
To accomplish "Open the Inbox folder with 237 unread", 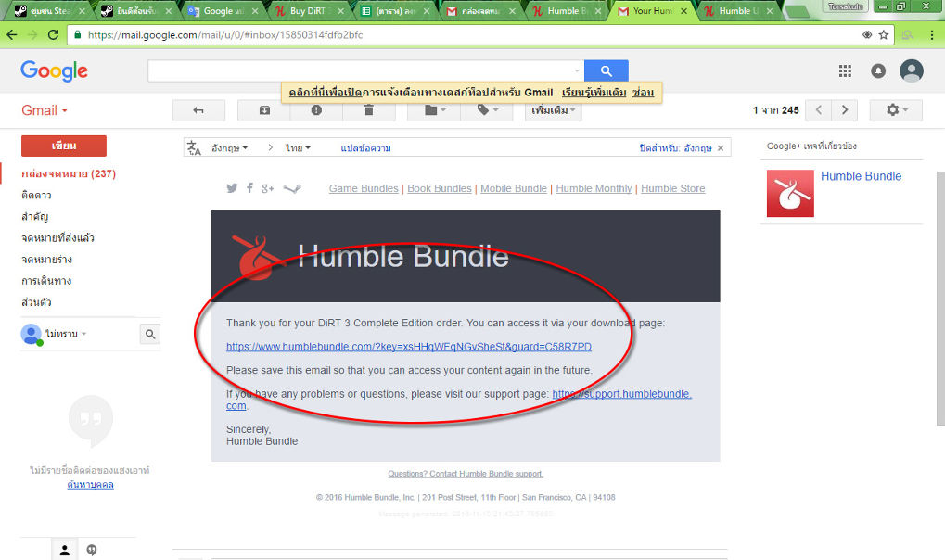I will pos(69,174).
